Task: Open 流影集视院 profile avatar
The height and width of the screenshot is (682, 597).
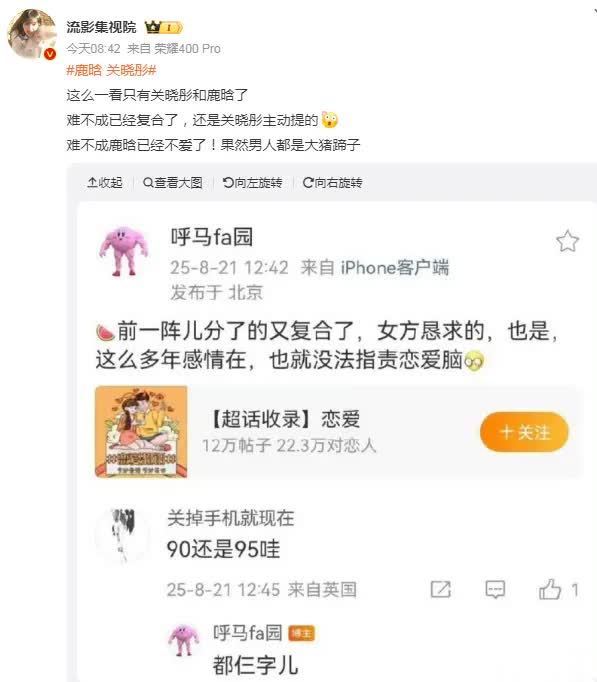Action: click(31, 34)
